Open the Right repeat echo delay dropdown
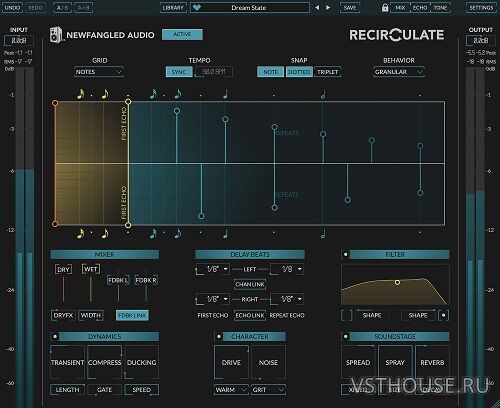The image size is (500, 408). click(x=287, y=299)
